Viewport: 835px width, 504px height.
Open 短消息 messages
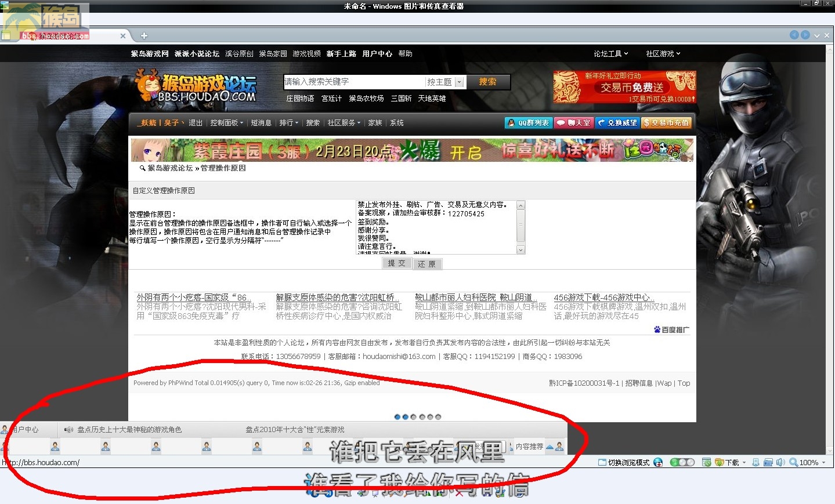[261, 123]
